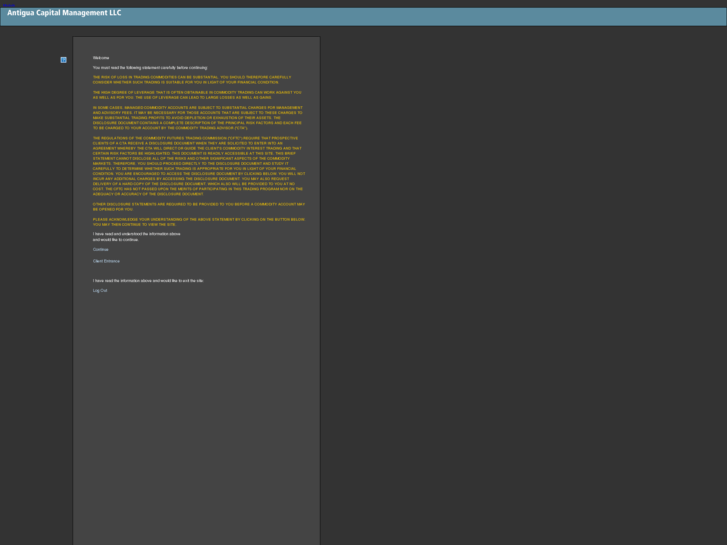The width and height of the screenshot is (727, 545).
Task: Click the Continue link
Action: (101, 249)
